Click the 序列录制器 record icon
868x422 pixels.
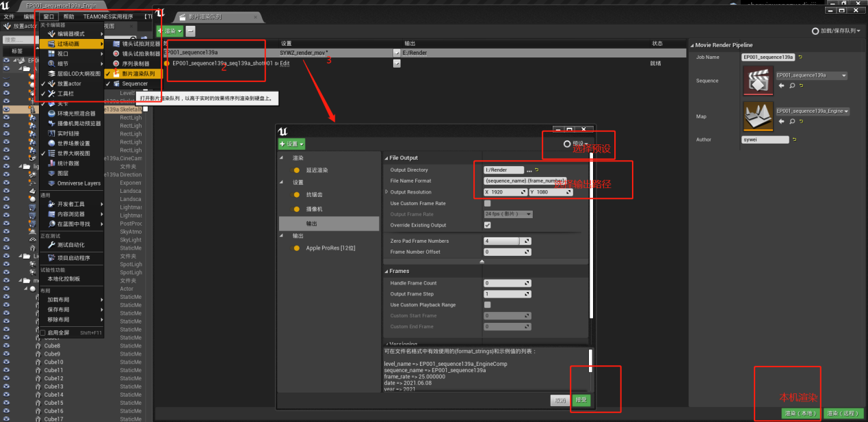click(116, 64)
